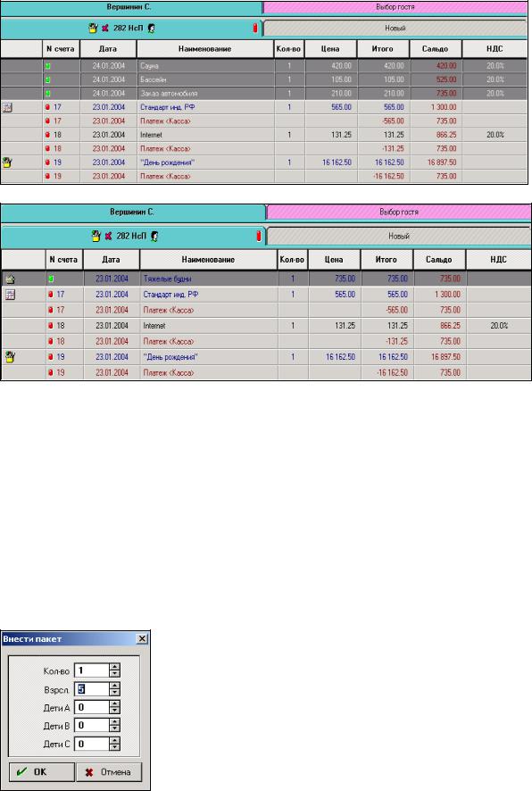Click the 282 НсП label in the lower panel

coord(131,236)
